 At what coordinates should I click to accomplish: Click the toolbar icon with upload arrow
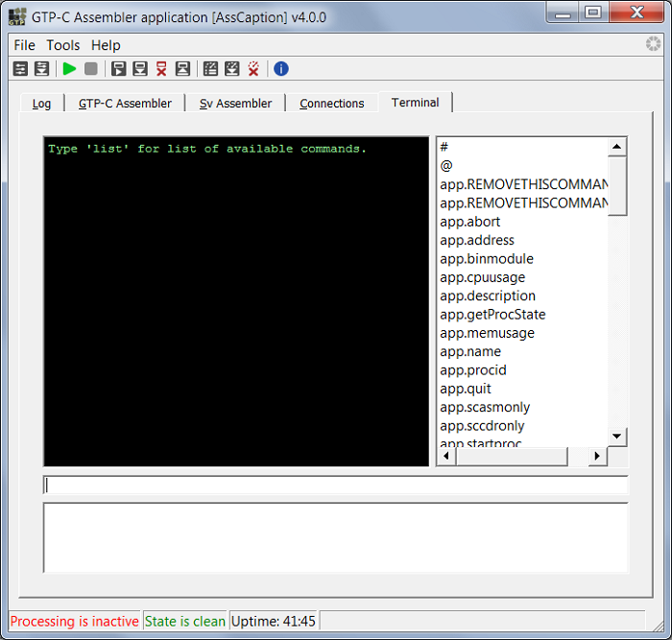click(x=182, y=68)
